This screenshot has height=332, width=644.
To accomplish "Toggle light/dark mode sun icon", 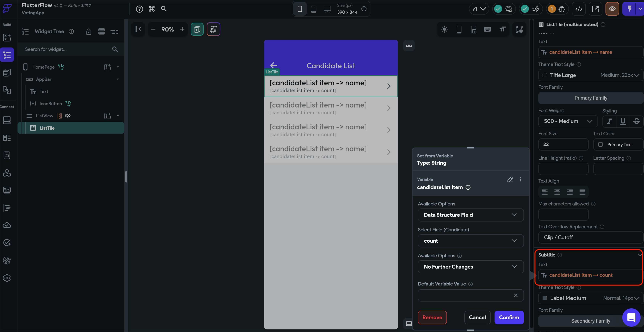I will (445, 30).
